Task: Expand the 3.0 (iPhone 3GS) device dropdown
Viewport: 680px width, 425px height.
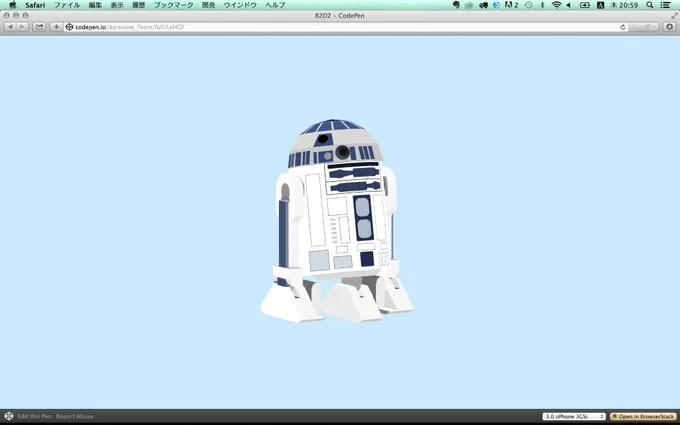Action: [574, 416]
